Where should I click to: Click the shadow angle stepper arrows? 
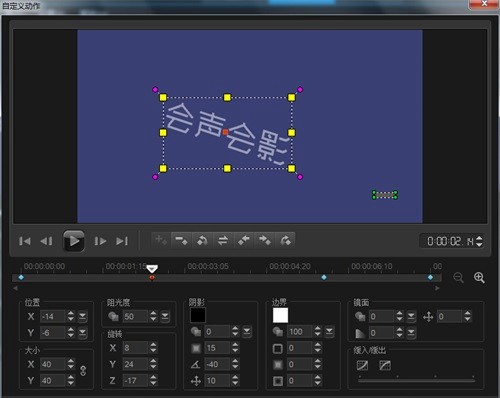coord(235,364)
